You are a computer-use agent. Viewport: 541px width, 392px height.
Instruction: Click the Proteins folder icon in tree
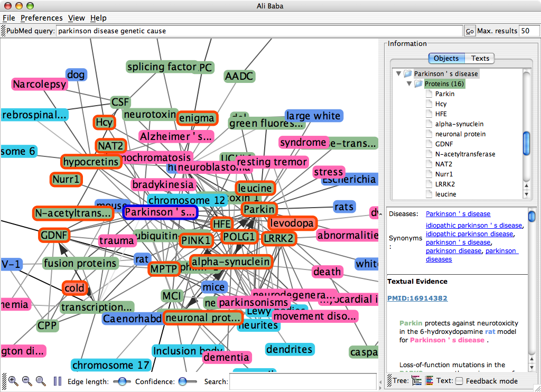coord(418,84)
